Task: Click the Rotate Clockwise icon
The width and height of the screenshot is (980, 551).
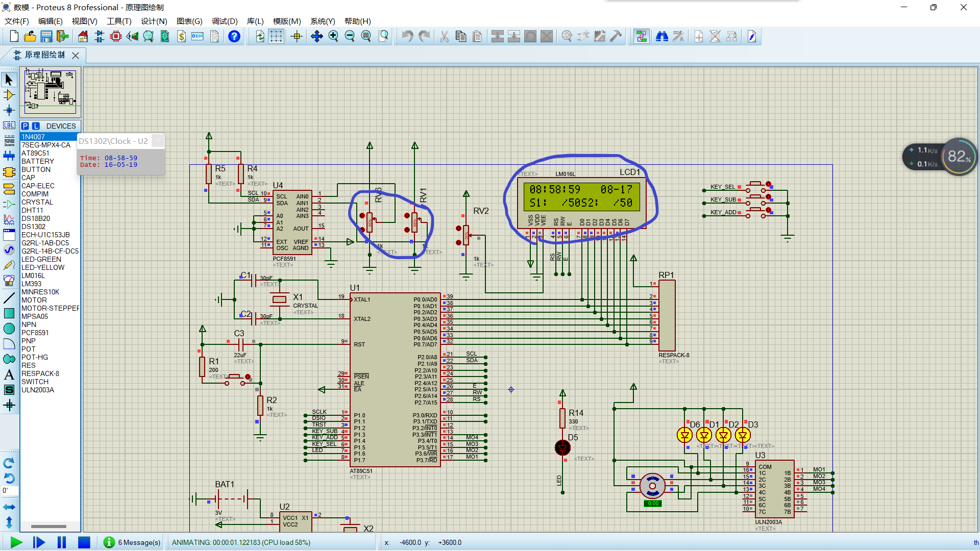Action: tap(9, 463)
